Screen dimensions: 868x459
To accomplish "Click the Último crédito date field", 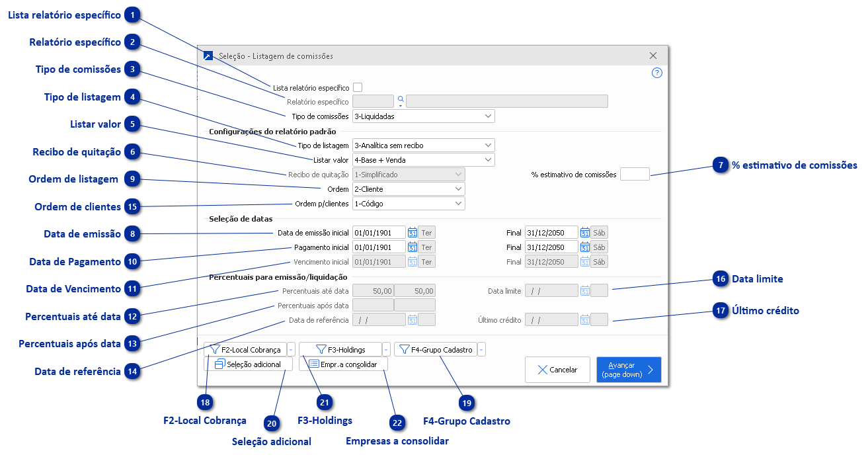I will tap(552, 319).
